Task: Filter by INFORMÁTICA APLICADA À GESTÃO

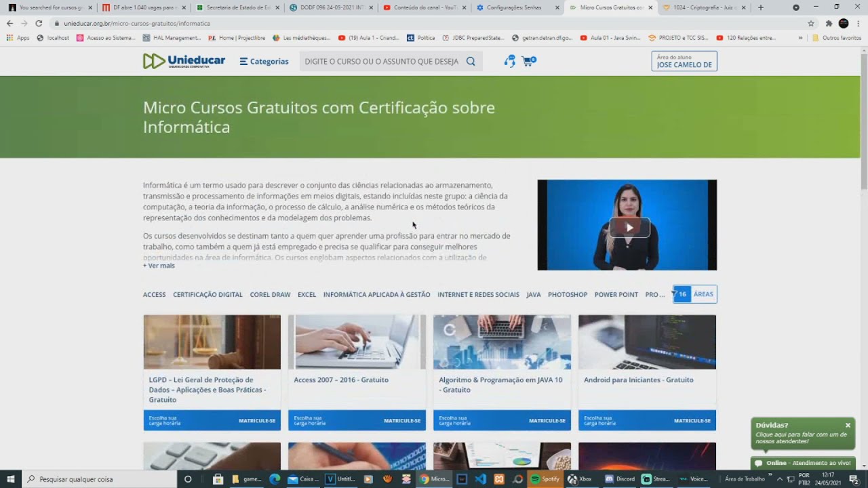Action: (x=376, y=294)
